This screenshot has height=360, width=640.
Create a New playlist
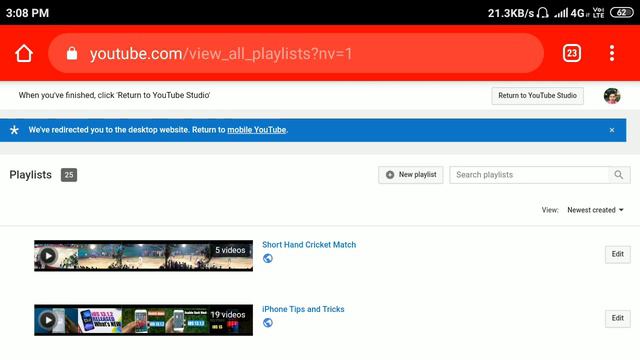(411, 175)
